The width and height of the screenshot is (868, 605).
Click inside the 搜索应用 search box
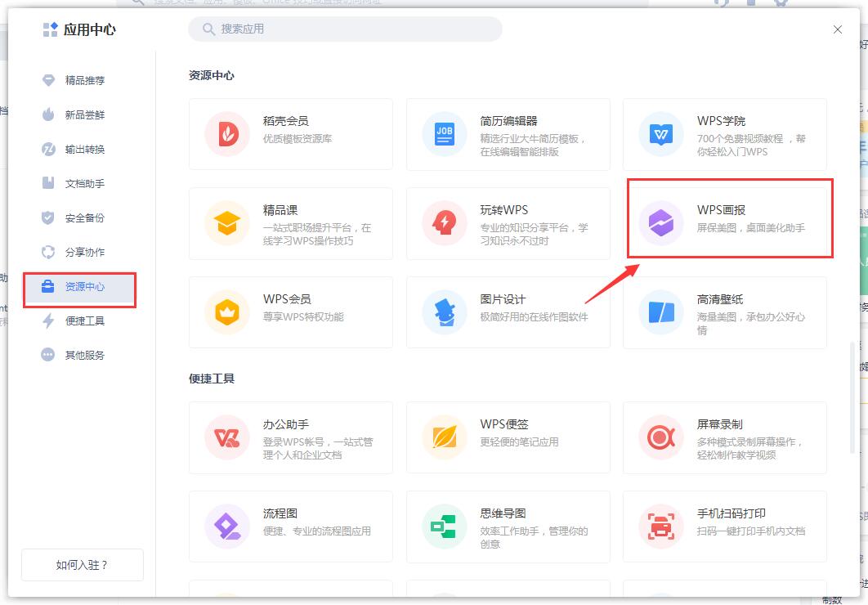pos(345,29)
